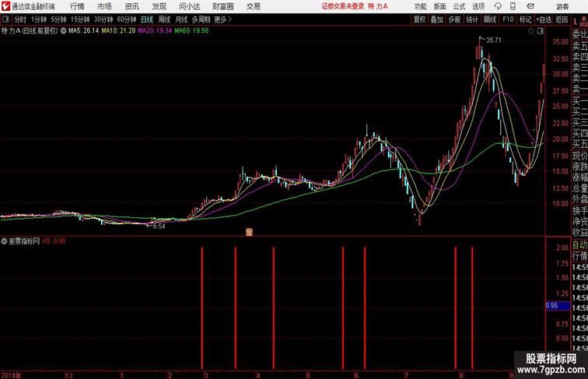Open the 发现 menu

tap(159, 6)
